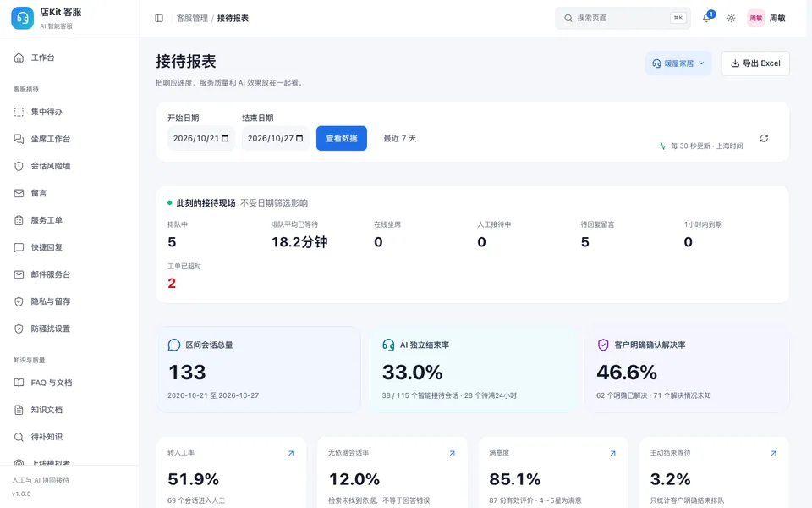This screenshot has height=508, width=812.
Task: Click the AI 独立结束率 33.0% value
Action: pyautogui.click(x=412, y=373)
